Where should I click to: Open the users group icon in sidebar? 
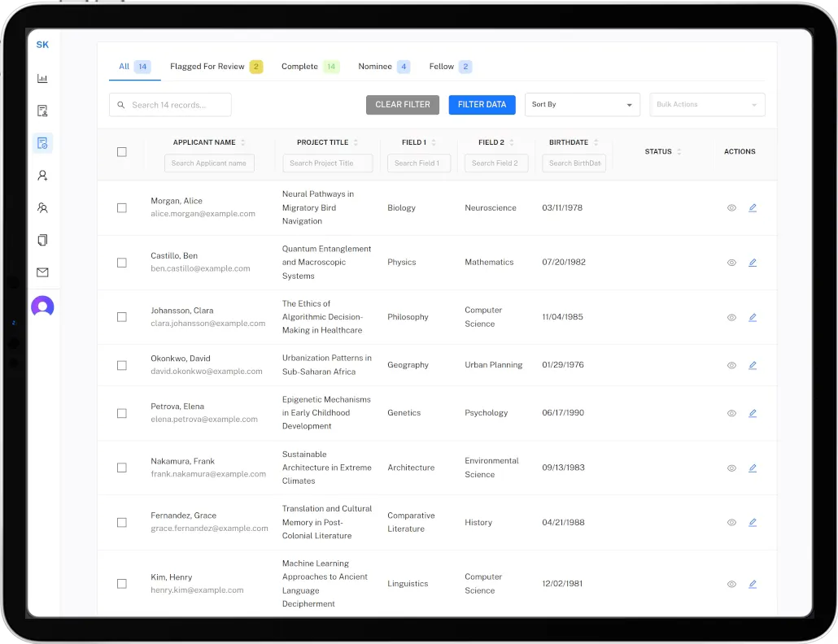(x=42, y=207)
